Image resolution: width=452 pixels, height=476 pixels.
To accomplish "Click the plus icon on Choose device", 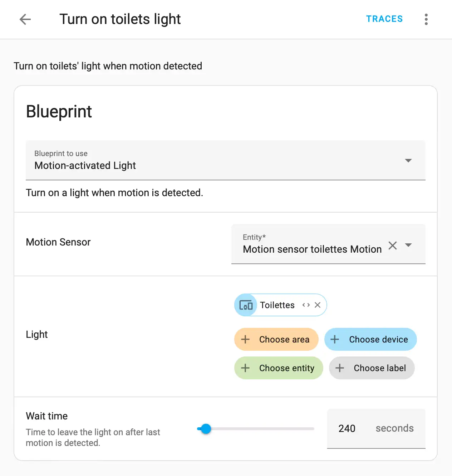I will click(x=335, y=339).
